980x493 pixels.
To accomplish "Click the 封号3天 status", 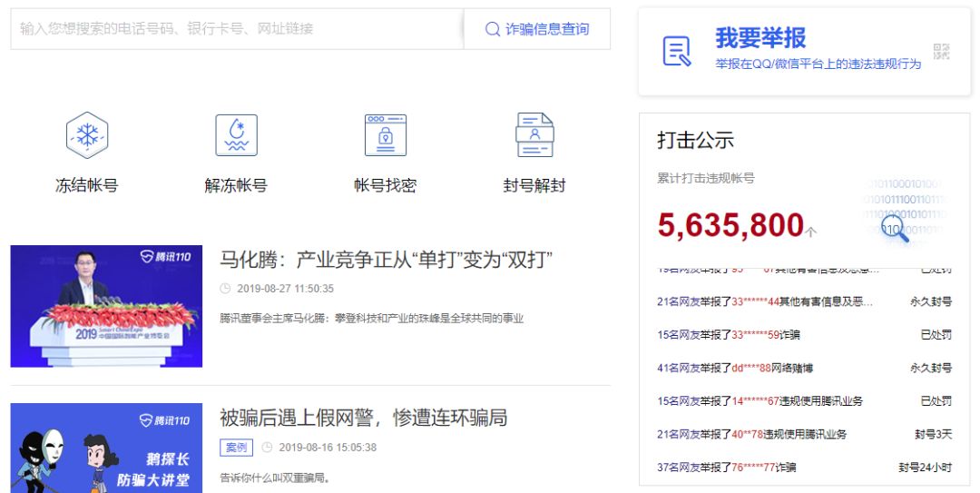I will [934, 434].
